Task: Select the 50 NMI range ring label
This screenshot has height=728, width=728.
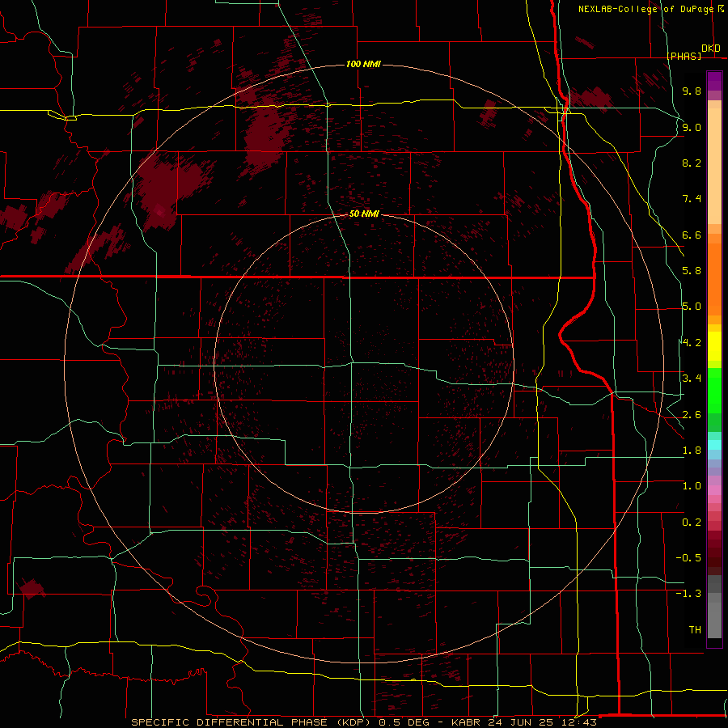Action: tap(364, 214)
